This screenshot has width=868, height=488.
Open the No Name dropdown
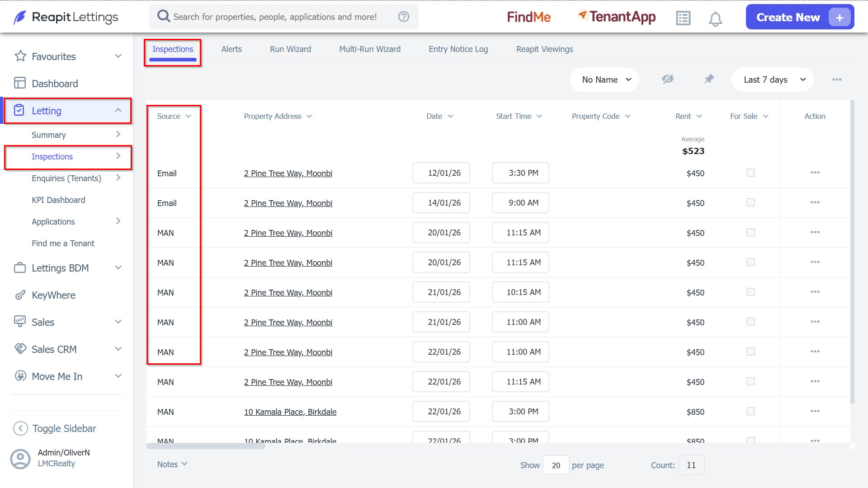(604, 80)
